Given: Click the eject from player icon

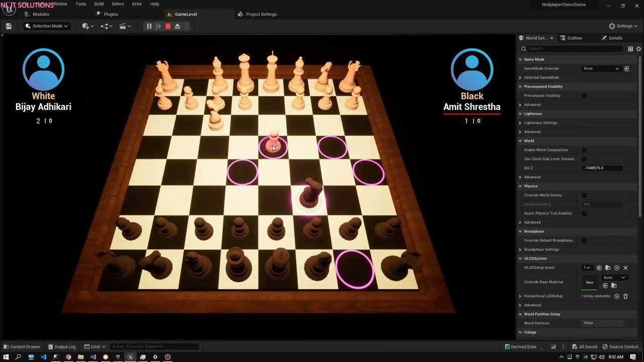Looking at the screenshot, I should pos(177,26).
